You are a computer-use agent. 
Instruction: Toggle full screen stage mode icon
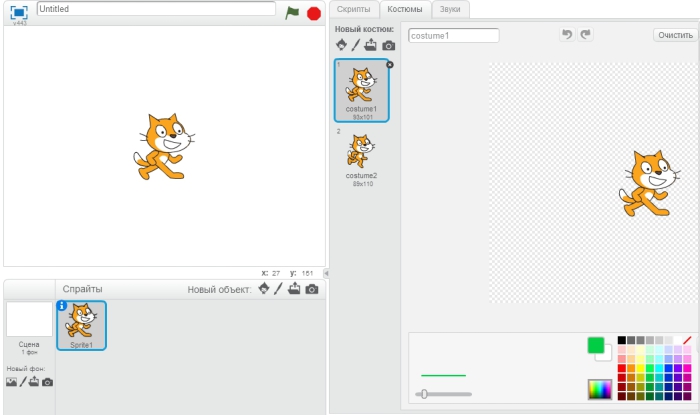point(19,12)
